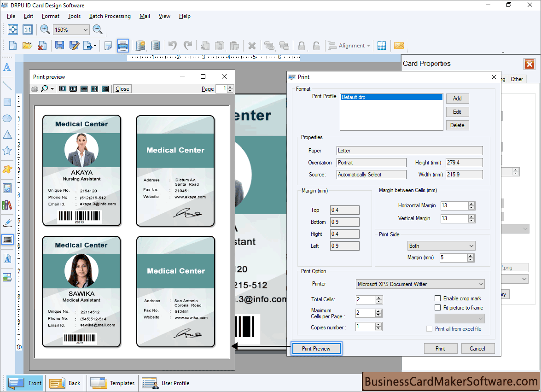Open the Print Side dropdown showing Both
541x392 pixels.
(441, 246)
